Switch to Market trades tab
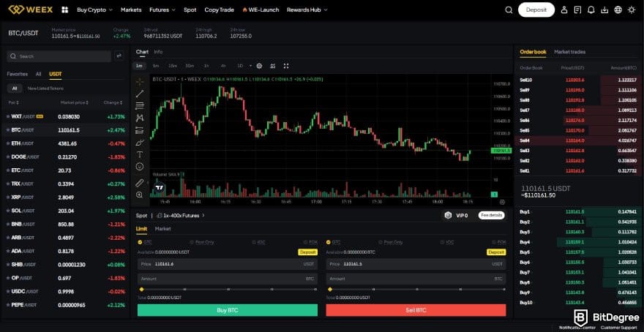Screen dimensions: 644x332 569,52
